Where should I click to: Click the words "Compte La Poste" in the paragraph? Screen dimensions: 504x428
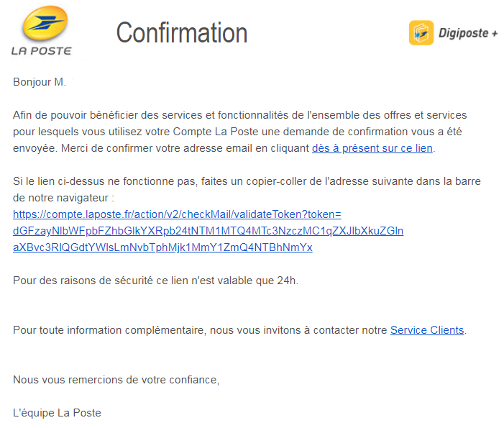pos(216,132)
